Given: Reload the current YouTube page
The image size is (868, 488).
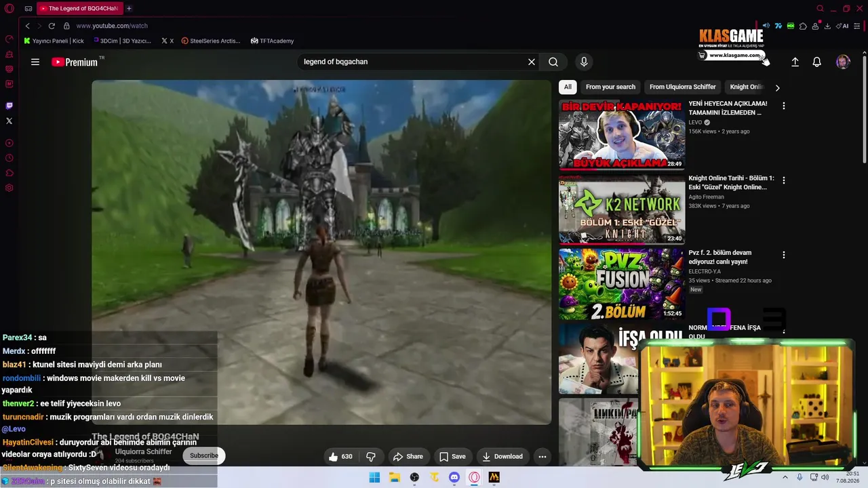Looking at the screenshot, I should 52,26.
